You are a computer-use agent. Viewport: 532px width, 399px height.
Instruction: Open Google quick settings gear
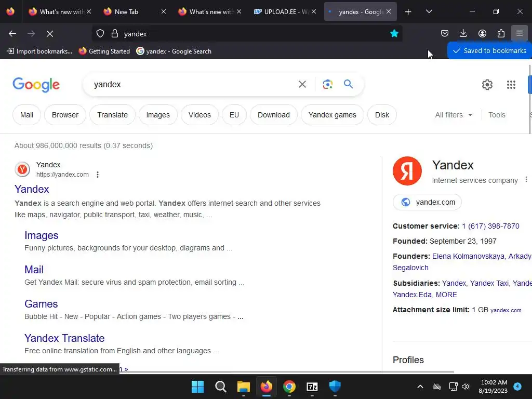[487, 85]
